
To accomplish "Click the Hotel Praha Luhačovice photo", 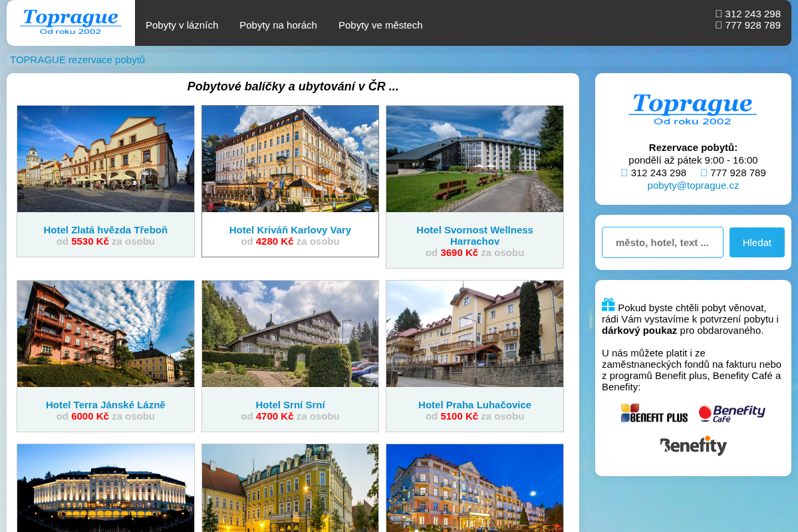I will coord(475,334).
